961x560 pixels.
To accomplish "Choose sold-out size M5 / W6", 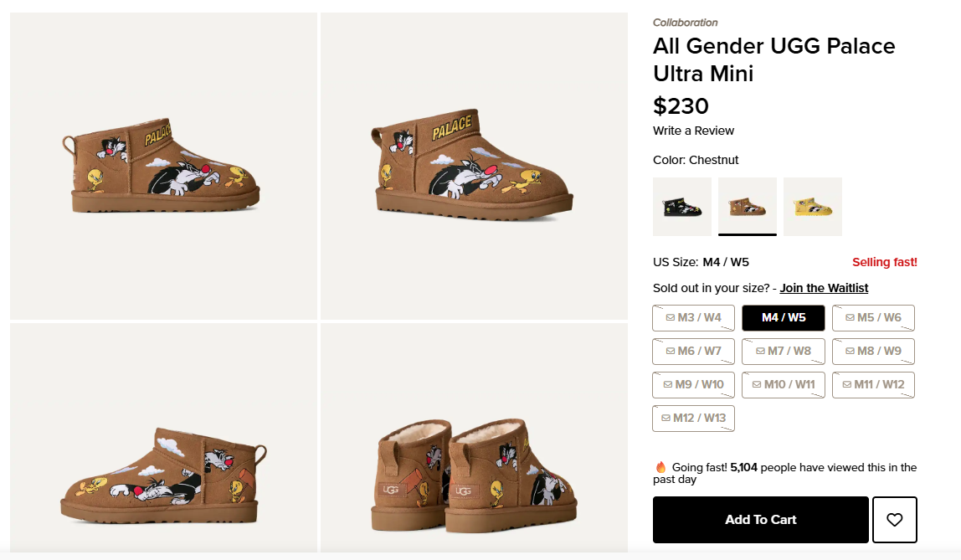I will [873, 318].
